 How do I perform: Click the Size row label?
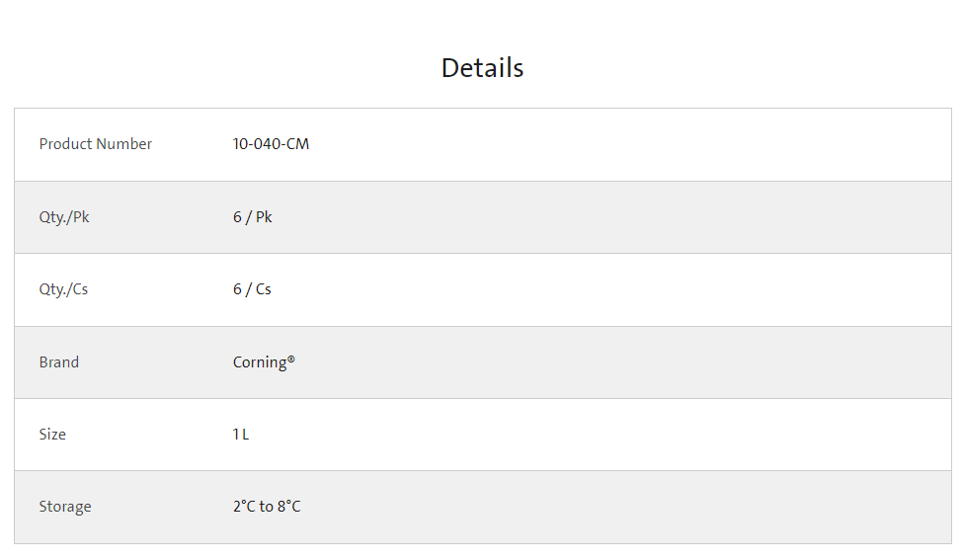point(52,435)
